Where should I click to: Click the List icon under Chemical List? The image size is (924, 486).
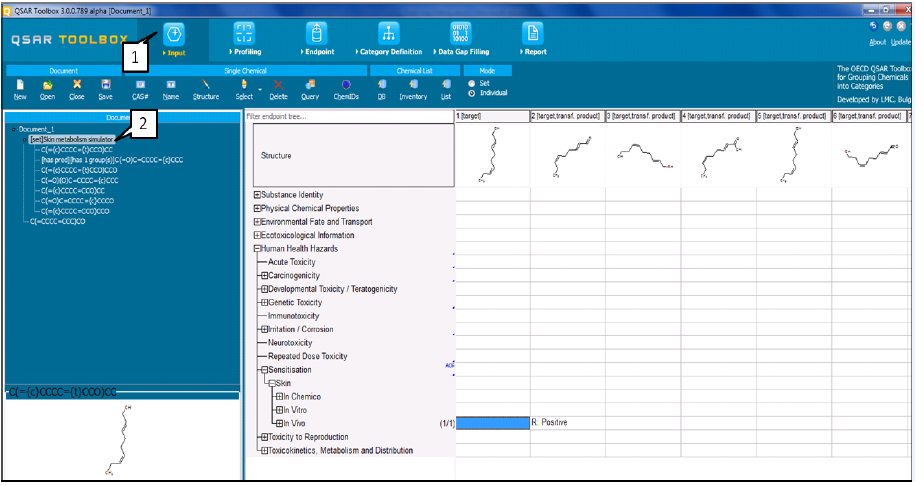tap(446, 85)
